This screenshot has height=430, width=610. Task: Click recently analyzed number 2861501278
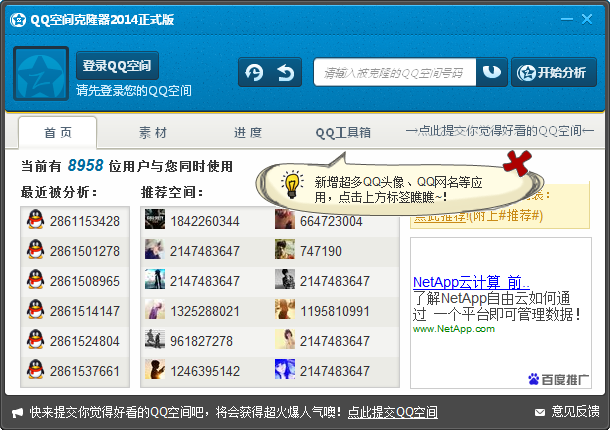pyautogui.click(x=85, y=251)
